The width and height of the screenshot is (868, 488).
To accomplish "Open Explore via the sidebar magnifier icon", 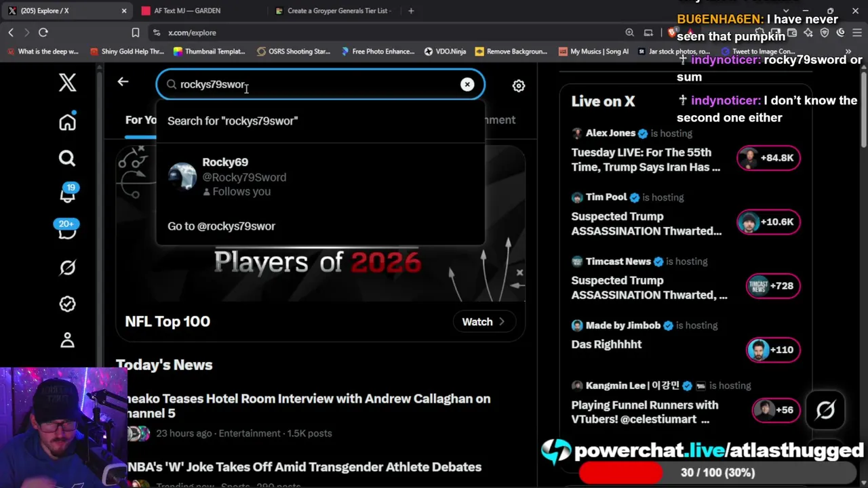I will point(67,159).
